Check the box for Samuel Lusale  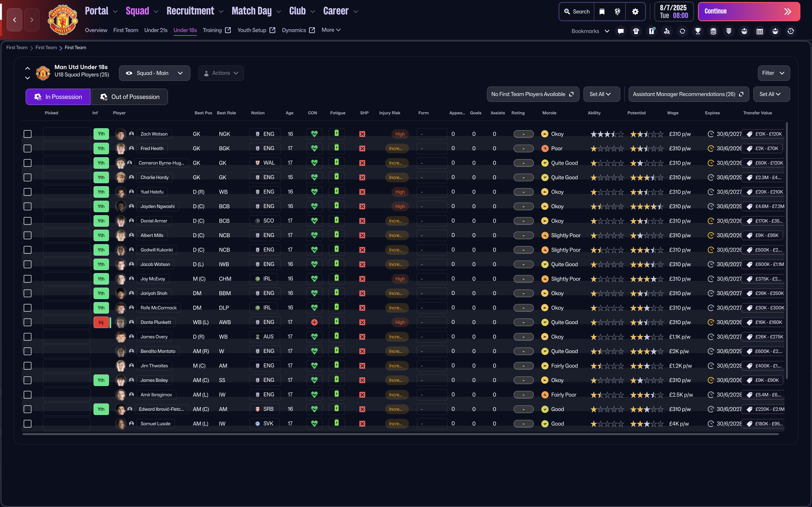28,423
